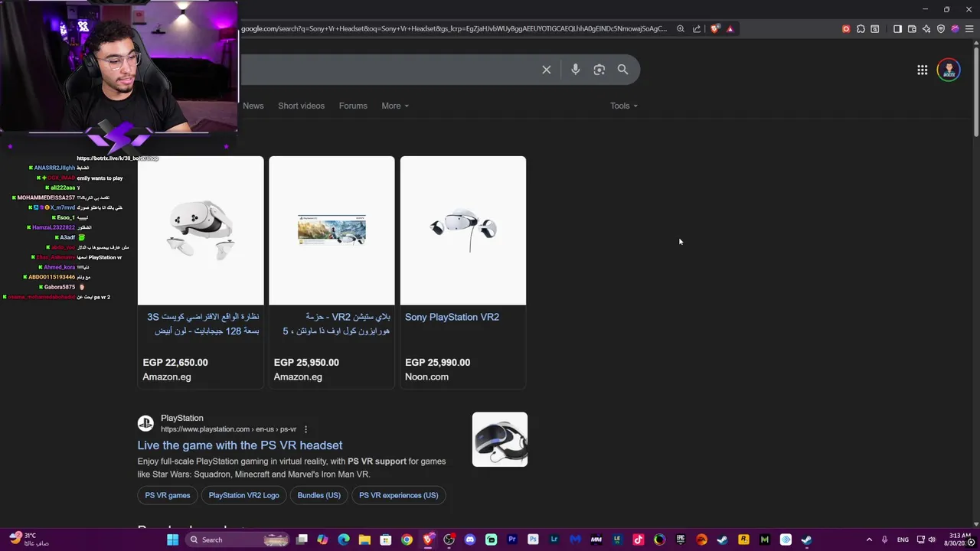Viewport: 980px width, 551px height.
Task: Open OBS Studio from the taskbar
Action: [449, 540]
